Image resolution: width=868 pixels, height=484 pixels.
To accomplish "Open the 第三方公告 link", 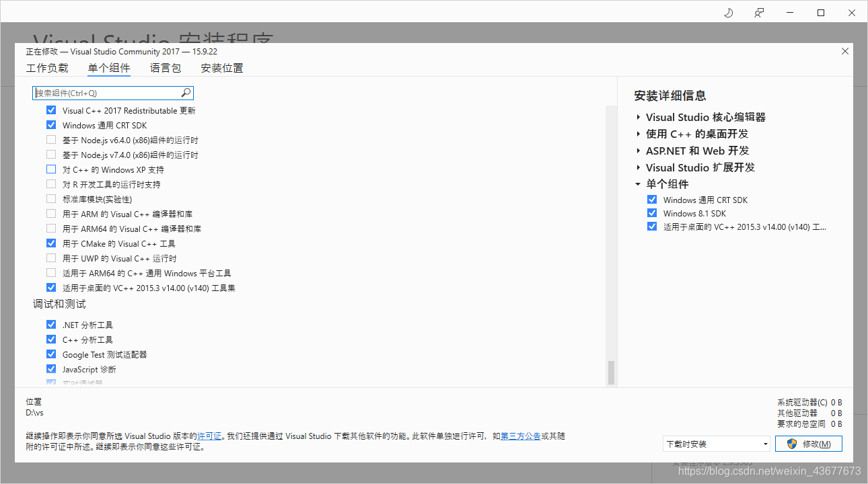I will (520, 436).
